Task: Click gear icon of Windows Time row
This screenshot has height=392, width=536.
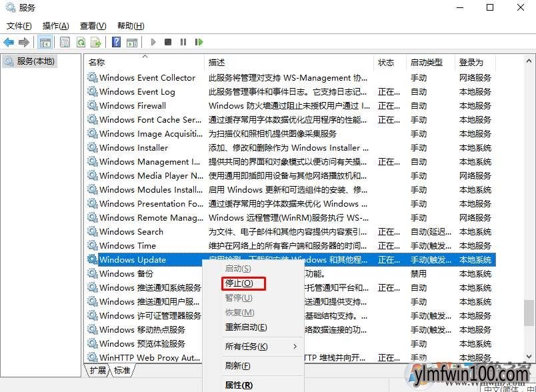Action: (x=93, y=246)
